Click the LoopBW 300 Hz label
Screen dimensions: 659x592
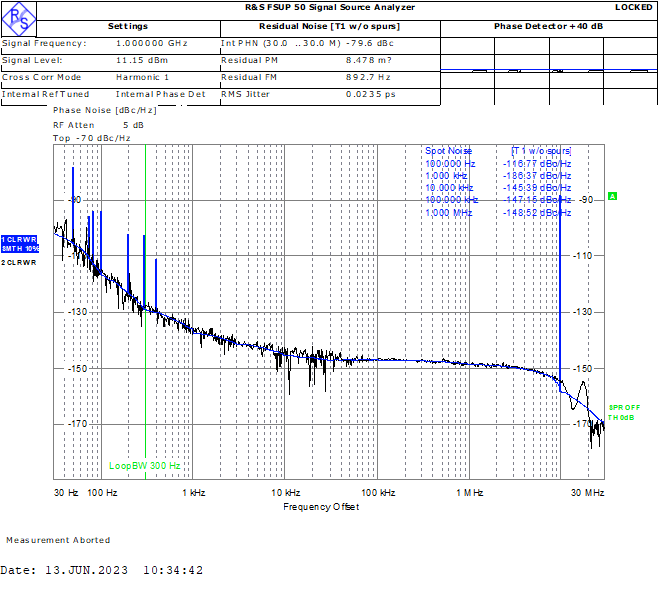click(x=145, y=465)
